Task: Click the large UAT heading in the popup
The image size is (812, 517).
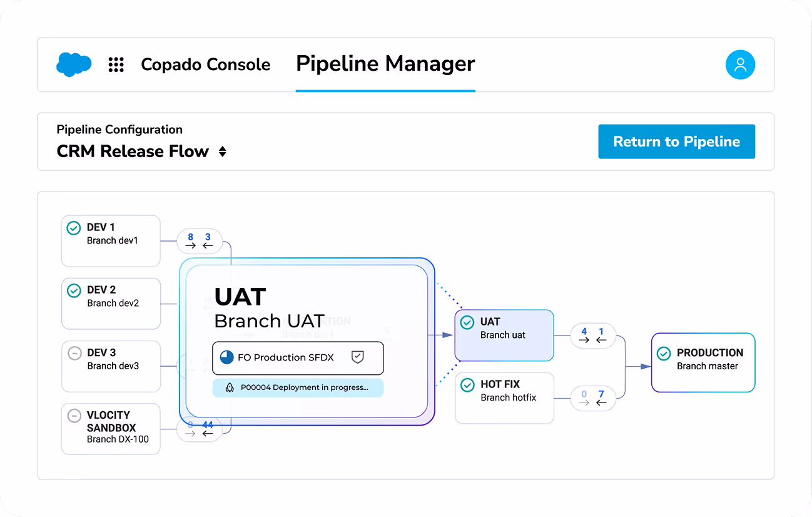Action: (240, 297)
